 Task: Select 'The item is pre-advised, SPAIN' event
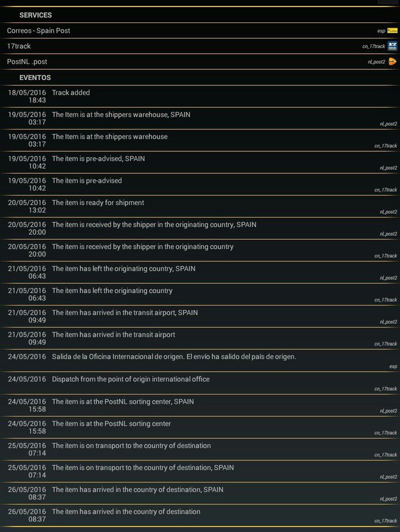(x=200, y=163)
